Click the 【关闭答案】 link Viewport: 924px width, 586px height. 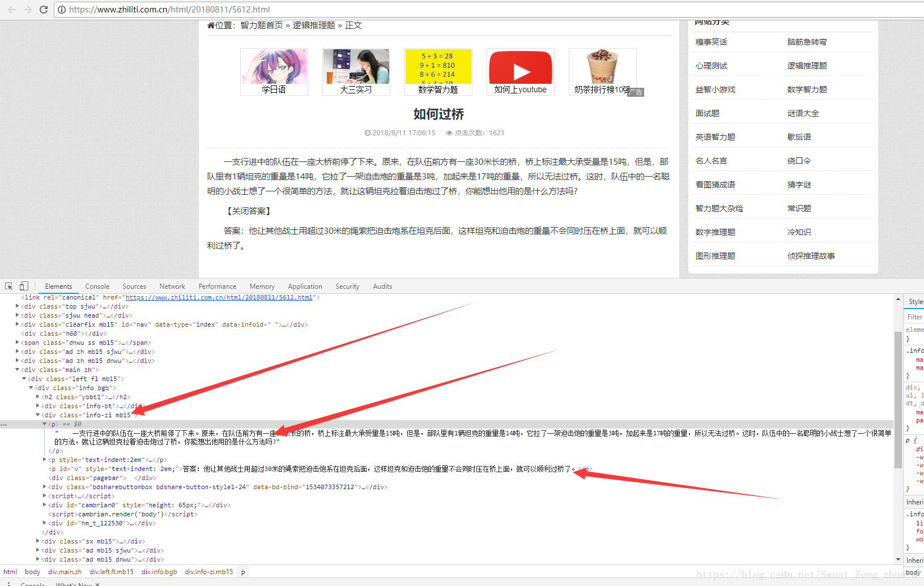coord(249,211)
